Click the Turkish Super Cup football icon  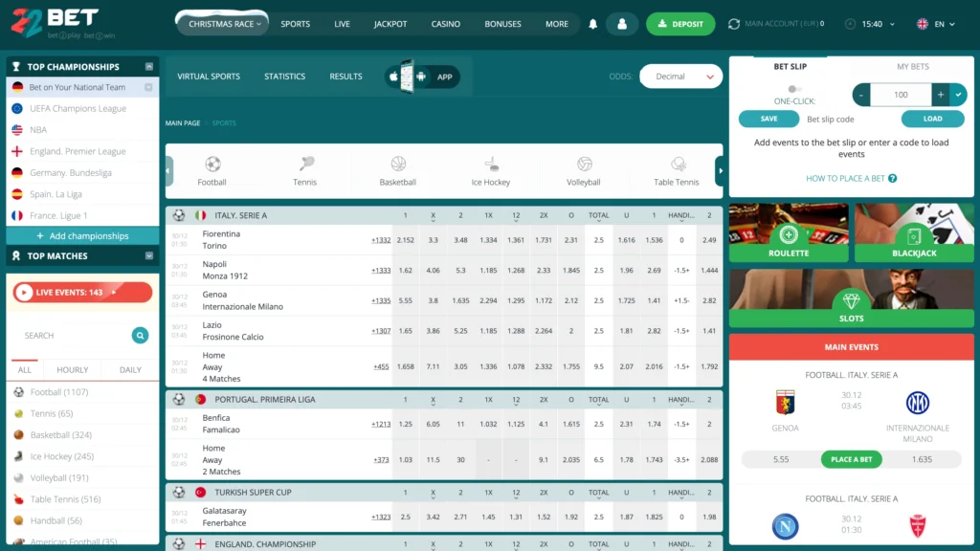click(179, 493)
